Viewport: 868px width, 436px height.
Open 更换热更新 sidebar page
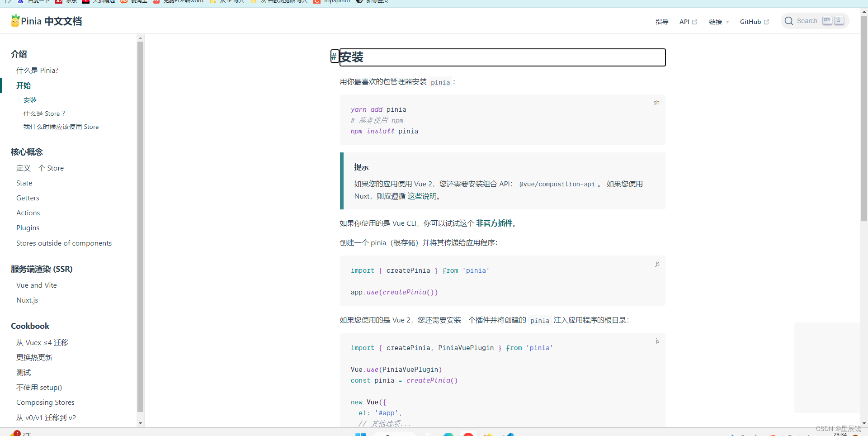34,358
